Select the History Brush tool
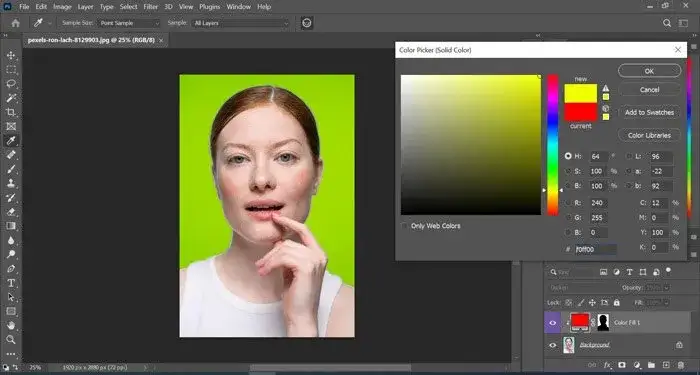 11,197
